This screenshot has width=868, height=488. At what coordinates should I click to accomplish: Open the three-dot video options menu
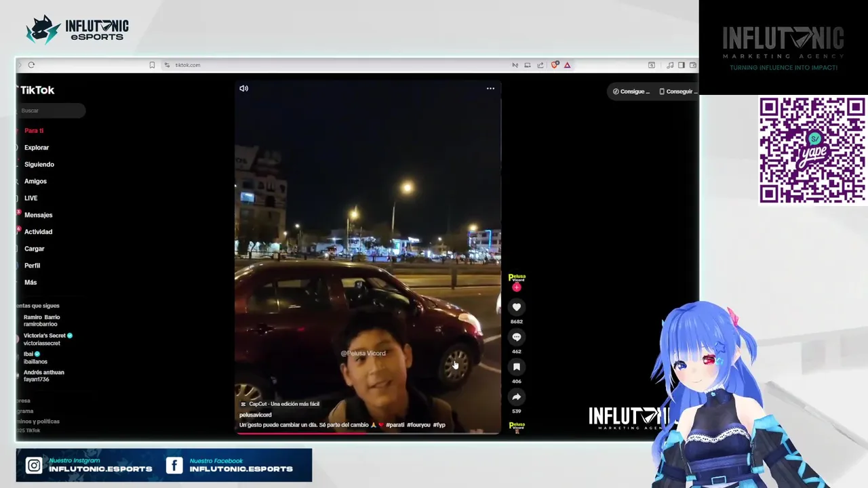point(490,88)
